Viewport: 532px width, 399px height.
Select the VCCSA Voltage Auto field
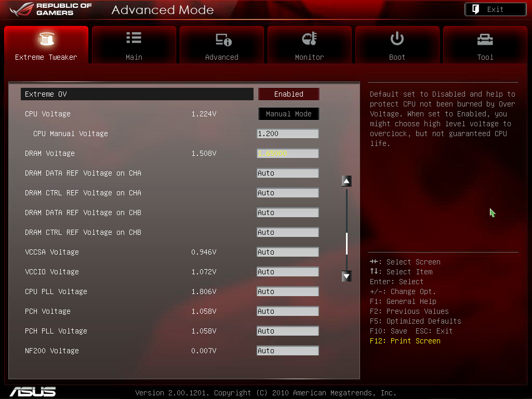pyautogui.click(x=287, y=252)
